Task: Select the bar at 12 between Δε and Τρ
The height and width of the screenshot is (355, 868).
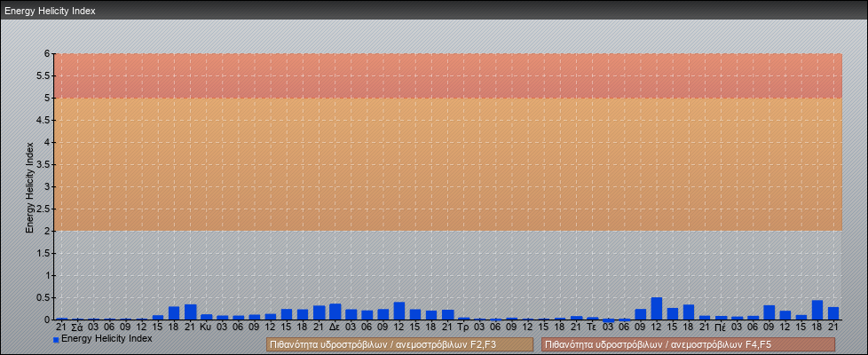Action: (x=399, y=311)
